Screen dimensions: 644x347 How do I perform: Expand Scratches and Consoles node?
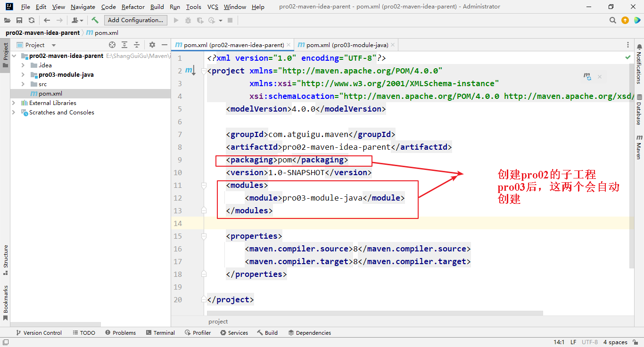click(14, 112)
